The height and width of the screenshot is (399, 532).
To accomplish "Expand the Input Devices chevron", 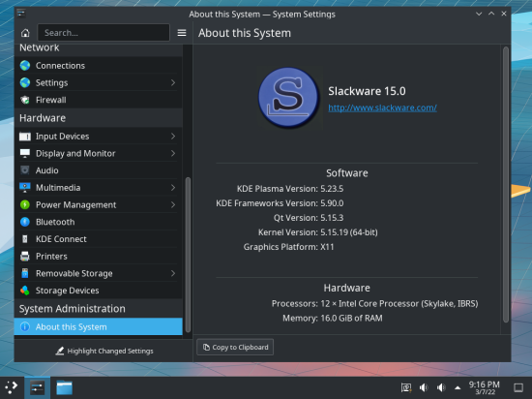I will (x=173, y=137).
